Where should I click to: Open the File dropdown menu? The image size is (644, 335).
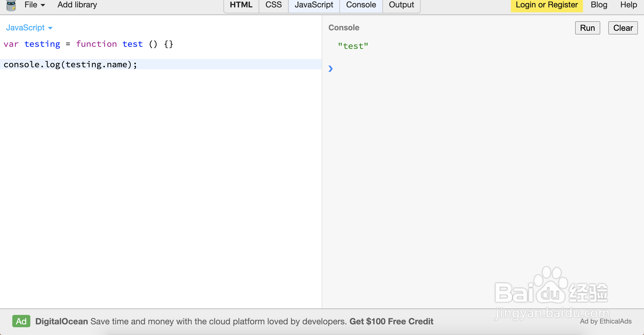35,5
